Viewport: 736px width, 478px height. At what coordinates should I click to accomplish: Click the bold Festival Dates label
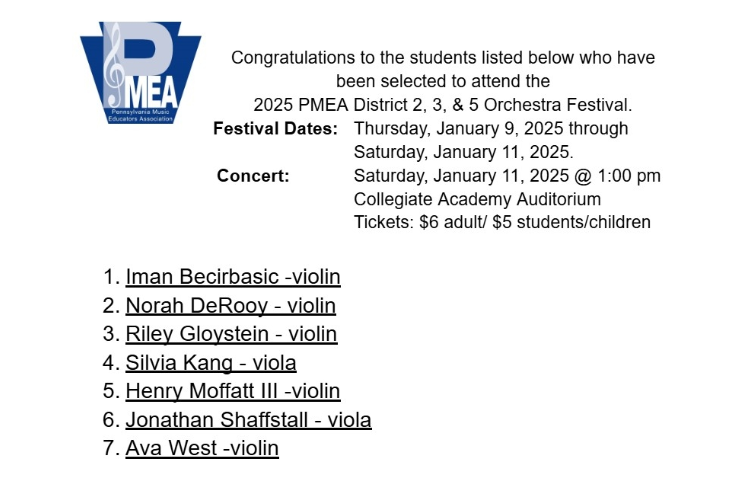pyautogui.click(x=276, y=129)
